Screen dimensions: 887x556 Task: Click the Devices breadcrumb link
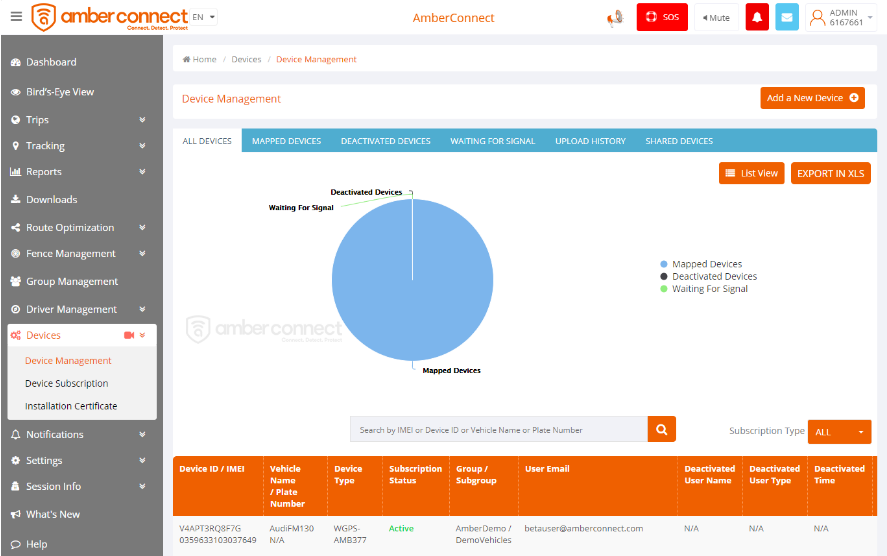click(x=246, y=59)
